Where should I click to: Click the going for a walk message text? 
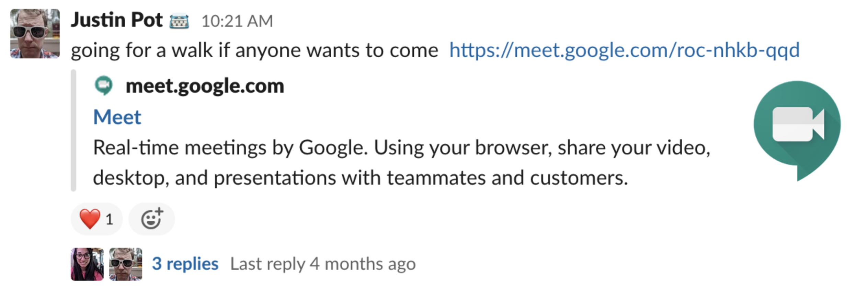pos(254,50)
